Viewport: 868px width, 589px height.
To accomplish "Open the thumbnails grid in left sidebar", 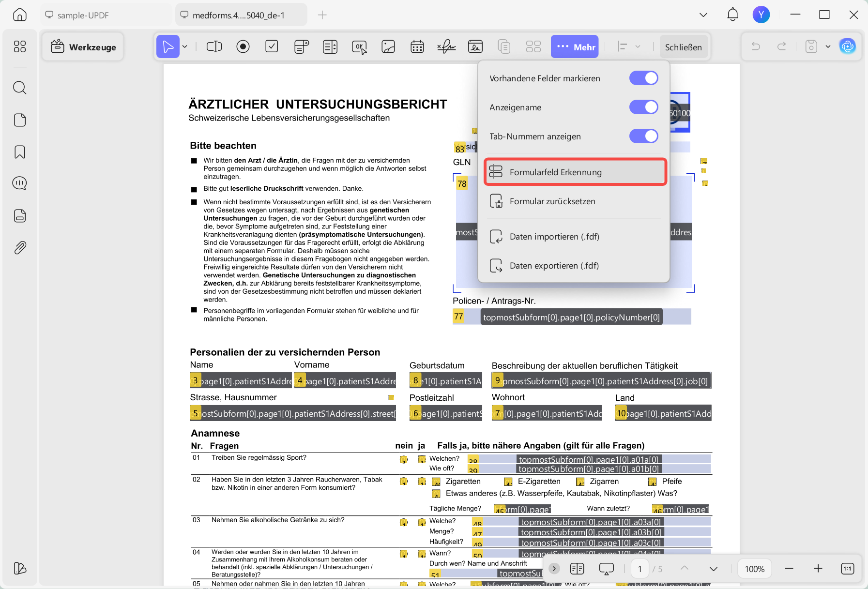I will pyautogui.click(x=20, y=46).
